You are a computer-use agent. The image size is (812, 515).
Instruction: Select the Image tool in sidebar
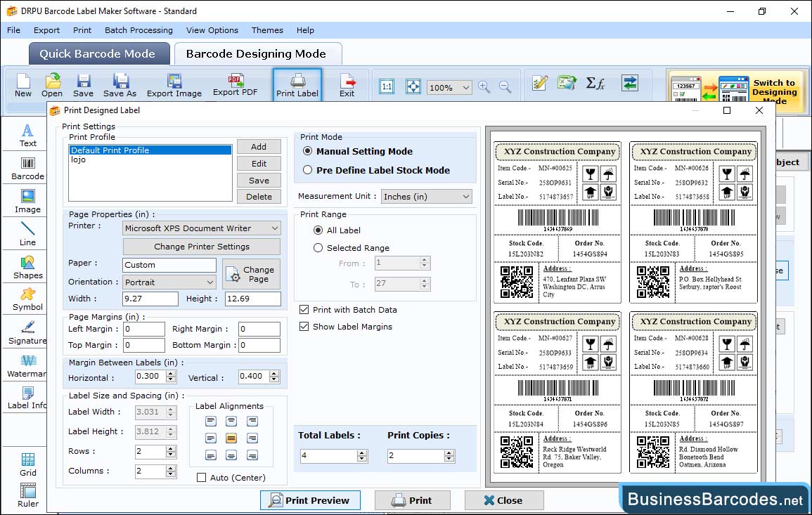click(28, 202)
